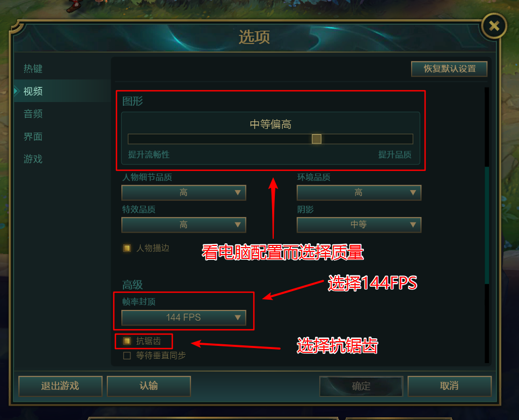
Task: Click the 图形 quality slider handle
Action: tap(317, 139)
